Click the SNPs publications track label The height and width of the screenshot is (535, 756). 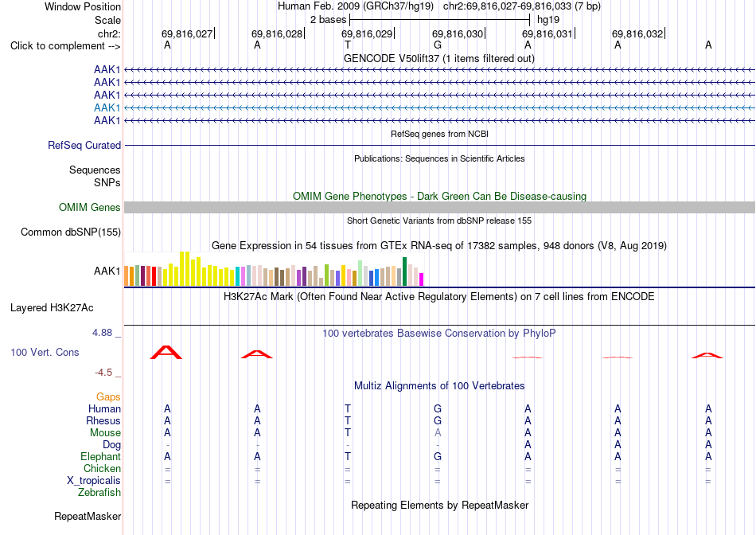click(x=107, y=183)
